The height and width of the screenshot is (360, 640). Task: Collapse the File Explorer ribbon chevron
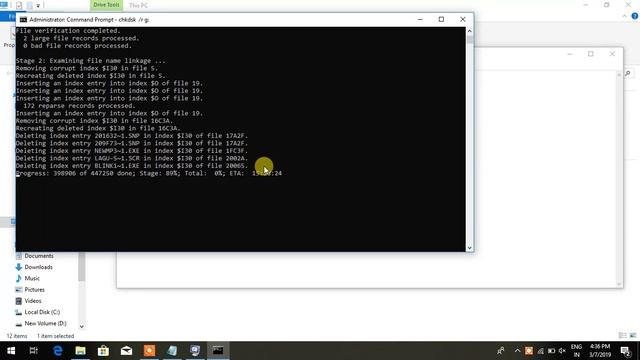[x=624, y=16]
